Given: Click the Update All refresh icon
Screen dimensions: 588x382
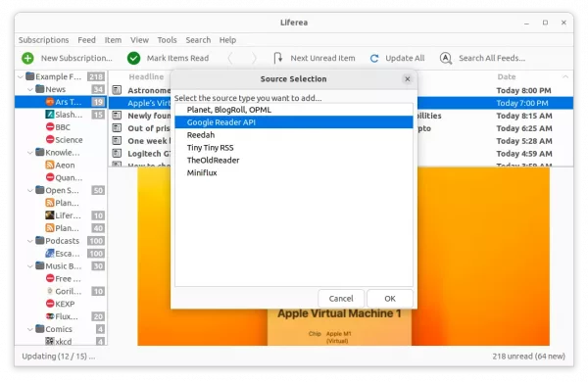Looking at the screenshot, I should (374, 59).
